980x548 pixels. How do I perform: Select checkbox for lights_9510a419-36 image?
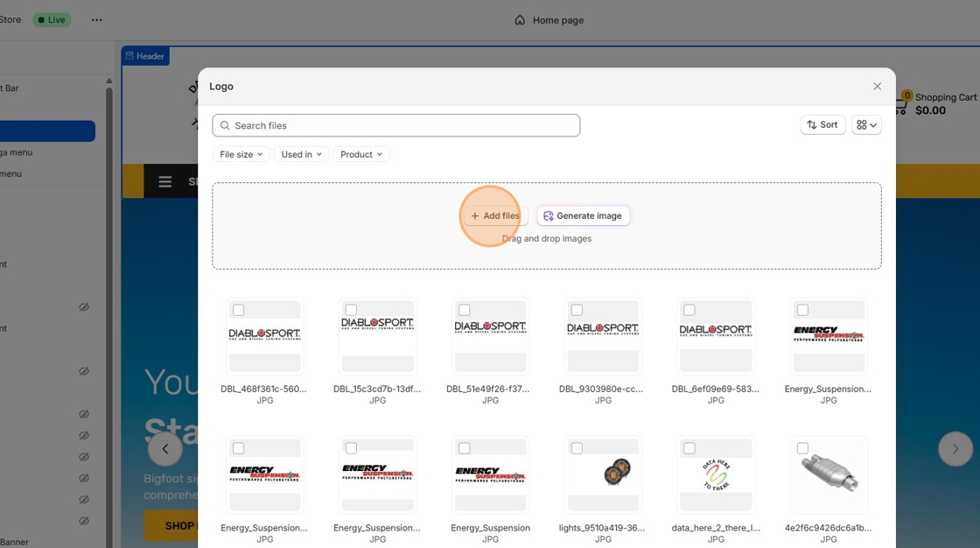click(577, 448)
